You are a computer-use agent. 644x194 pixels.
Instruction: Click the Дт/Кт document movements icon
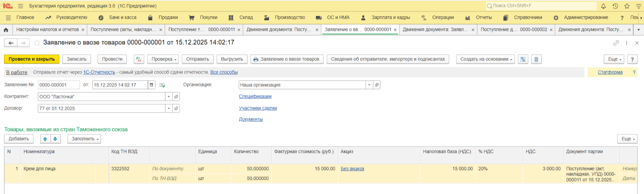click(139, 59)
